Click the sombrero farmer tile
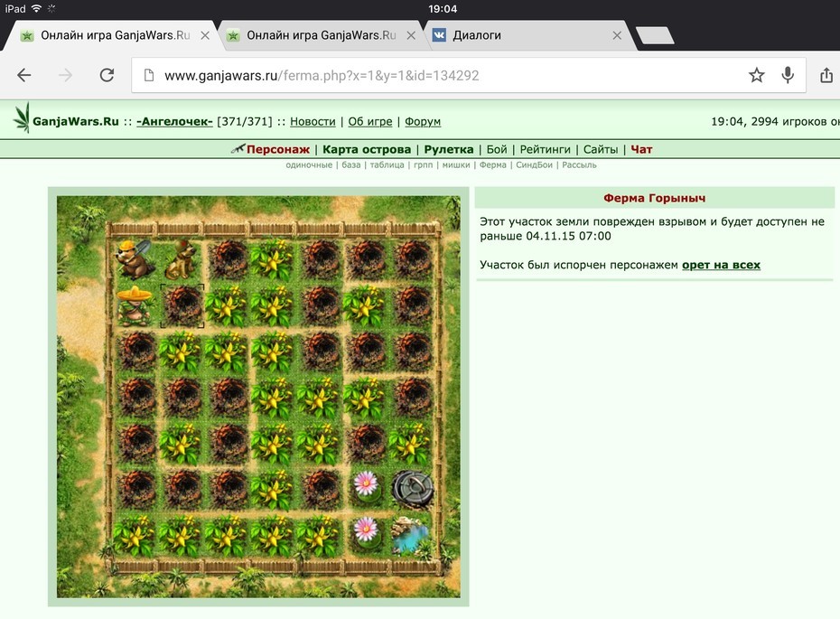Viewport: 840px width, 619px height. click(x=135, y=305)
